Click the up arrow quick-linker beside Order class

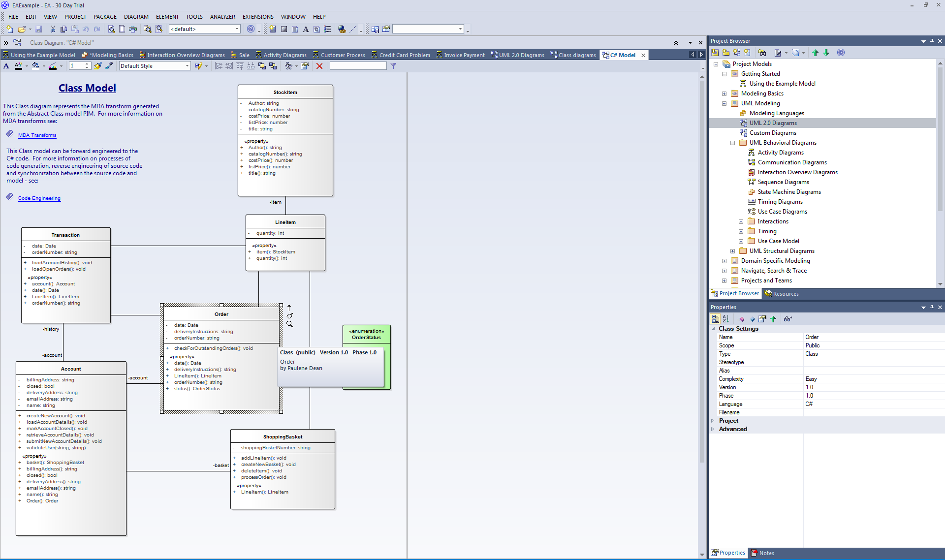[289, 308]
